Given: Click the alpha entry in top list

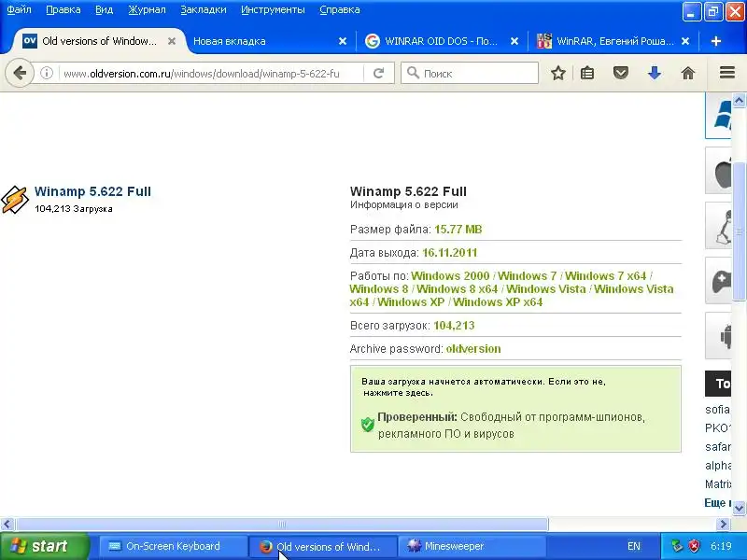Looking at the screenshot, I should click(x=718, y=465).
